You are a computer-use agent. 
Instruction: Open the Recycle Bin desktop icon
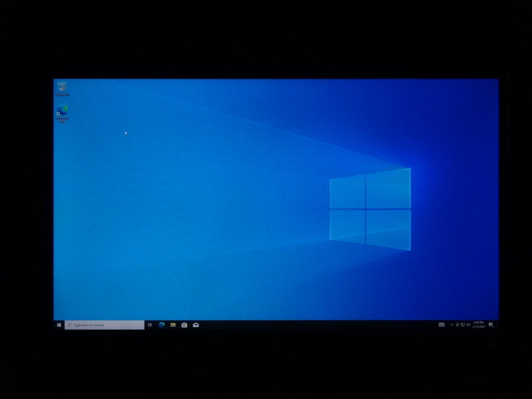(x=62, y=88)
